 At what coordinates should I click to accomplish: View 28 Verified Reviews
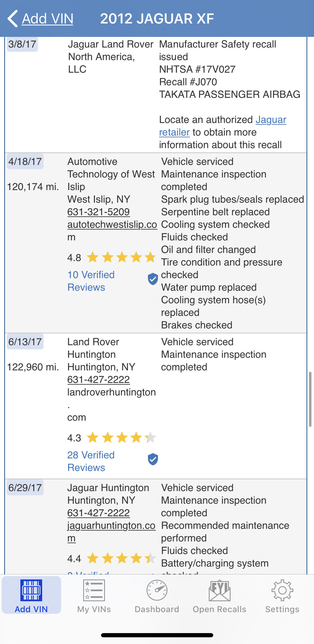91,461
